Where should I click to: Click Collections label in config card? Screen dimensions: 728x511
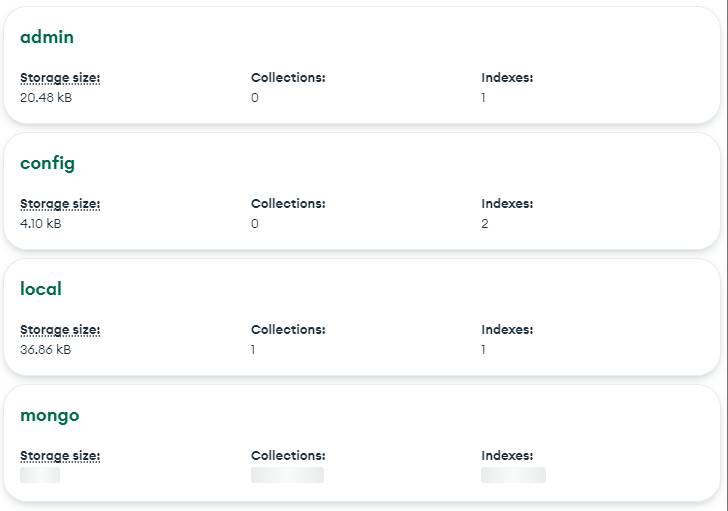point(288,204)
